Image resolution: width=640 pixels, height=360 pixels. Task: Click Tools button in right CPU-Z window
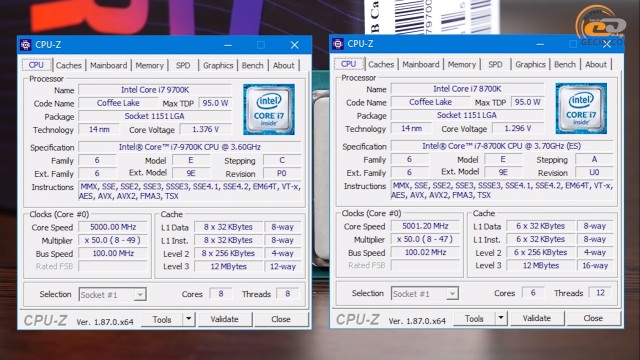[x=474, y=319]
